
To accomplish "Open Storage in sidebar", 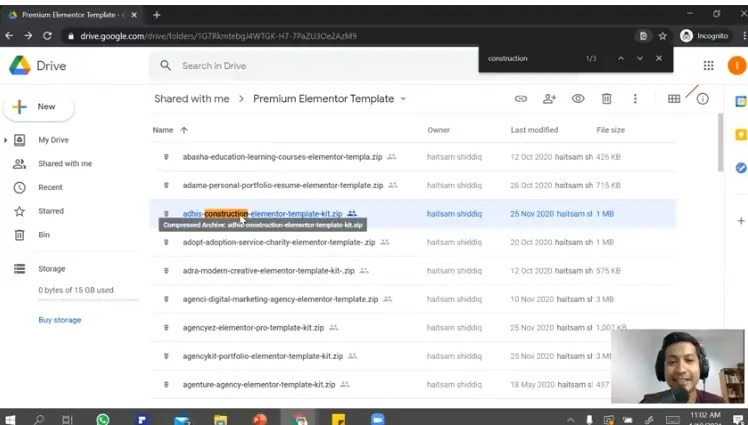I will point(52,269).
